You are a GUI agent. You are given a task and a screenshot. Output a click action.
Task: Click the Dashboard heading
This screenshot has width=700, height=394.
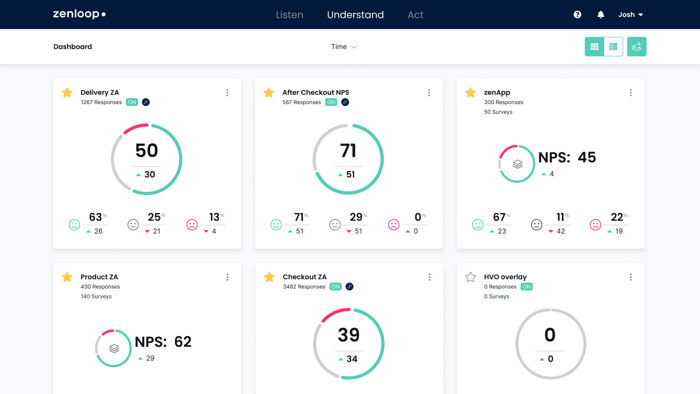coord(73,46)
